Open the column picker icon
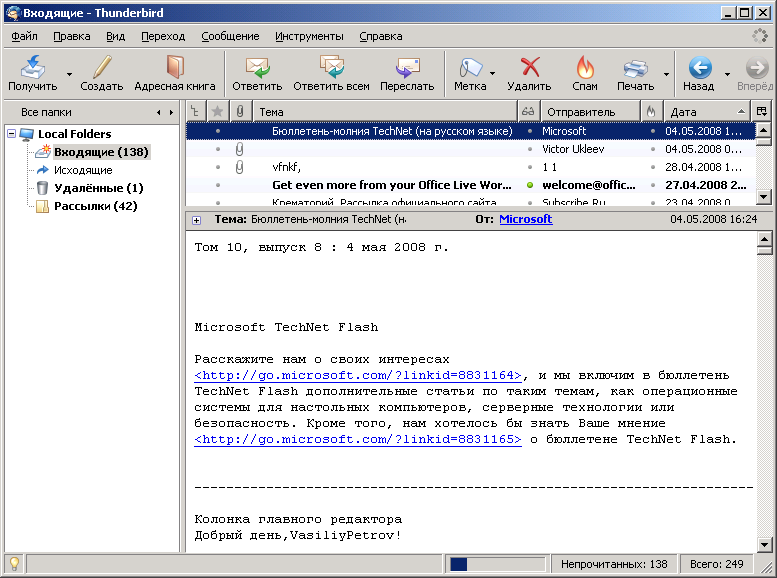 click(762, 111)
